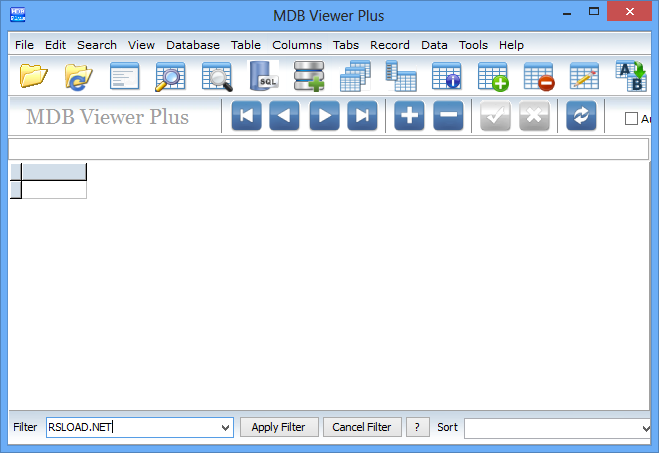Click the add database server icon

click(309, 76)
